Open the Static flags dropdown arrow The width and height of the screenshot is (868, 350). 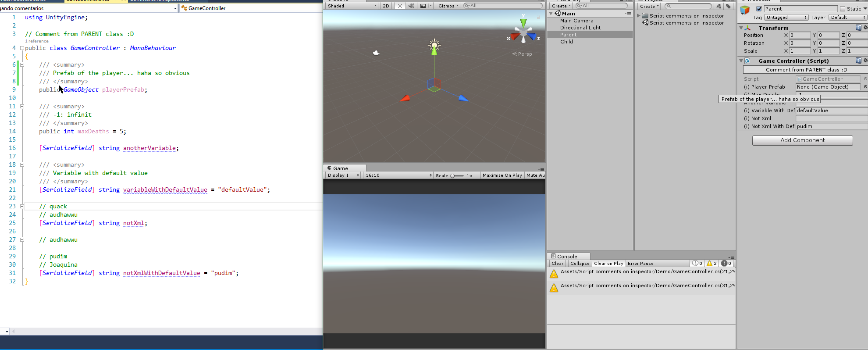click(865, 9)
